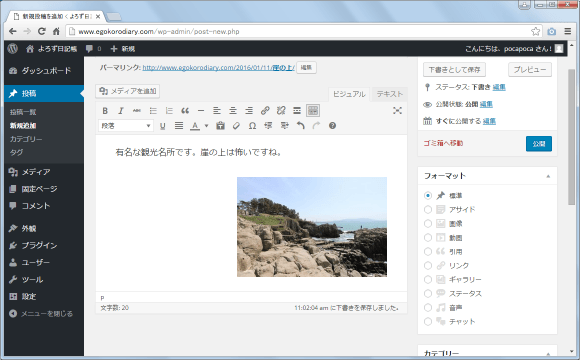This screenshot has height=360, width=580.
Task: Toggle Bold formatting in editor toolbar
Action: [x=105, y=111]
